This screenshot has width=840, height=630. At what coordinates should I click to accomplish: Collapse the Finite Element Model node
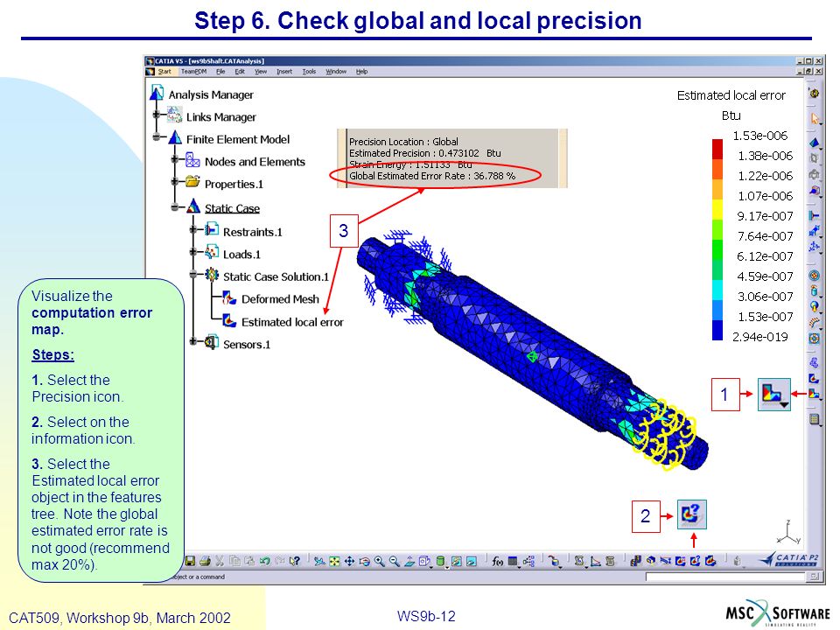click(x=157, y=137)
